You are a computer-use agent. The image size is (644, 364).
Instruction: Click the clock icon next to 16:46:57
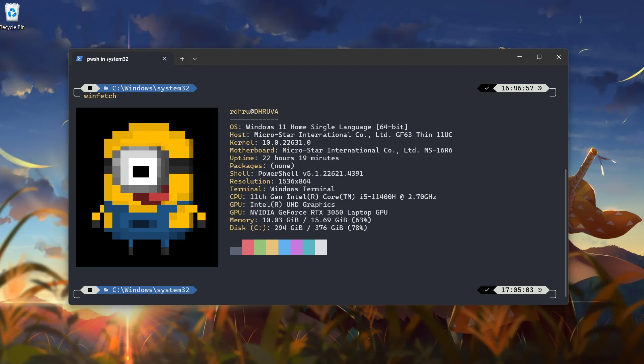540,88
